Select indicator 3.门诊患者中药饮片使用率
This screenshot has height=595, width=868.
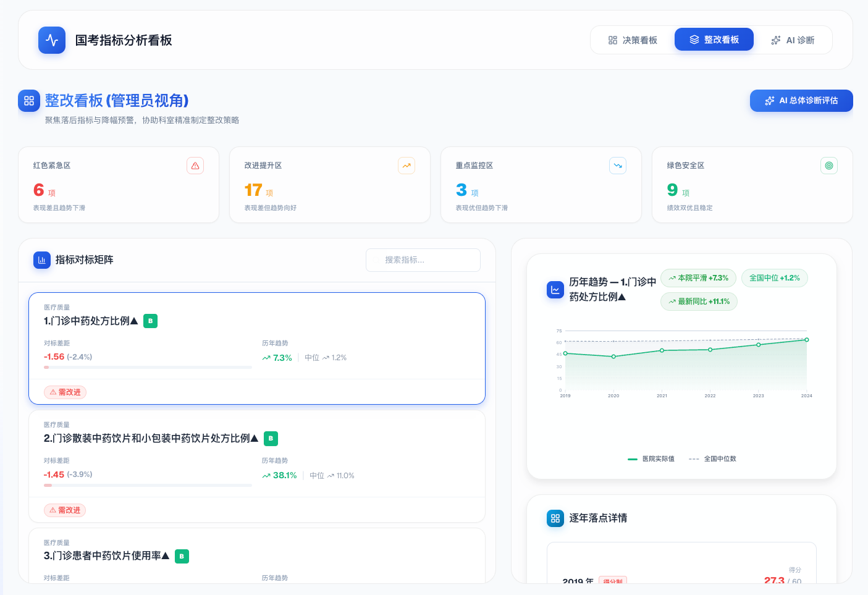pos(257,555)
